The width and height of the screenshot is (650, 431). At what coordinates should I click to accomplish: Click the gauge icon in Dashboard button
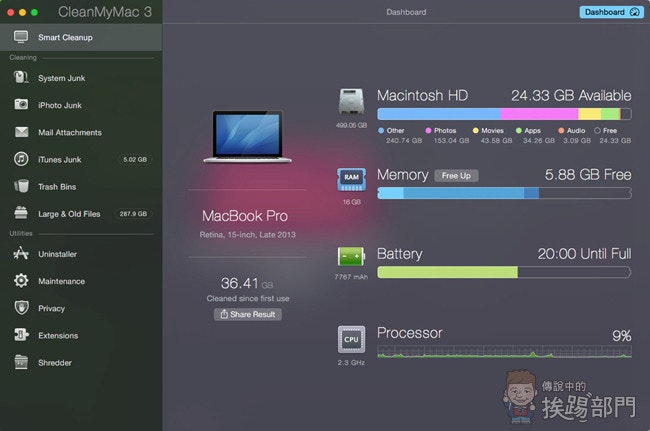pos(634,12)
